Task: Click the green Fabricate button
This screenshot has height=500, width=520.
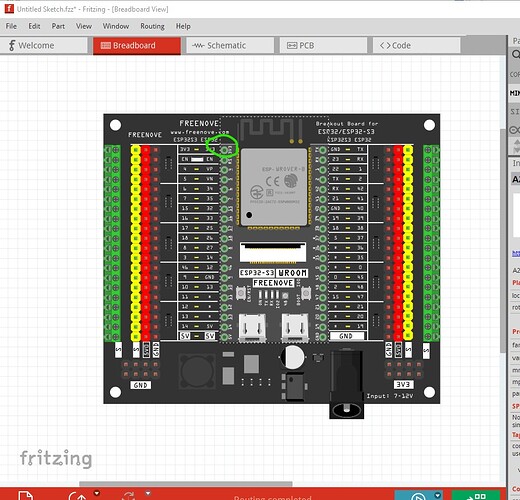Action: (476, 496)
